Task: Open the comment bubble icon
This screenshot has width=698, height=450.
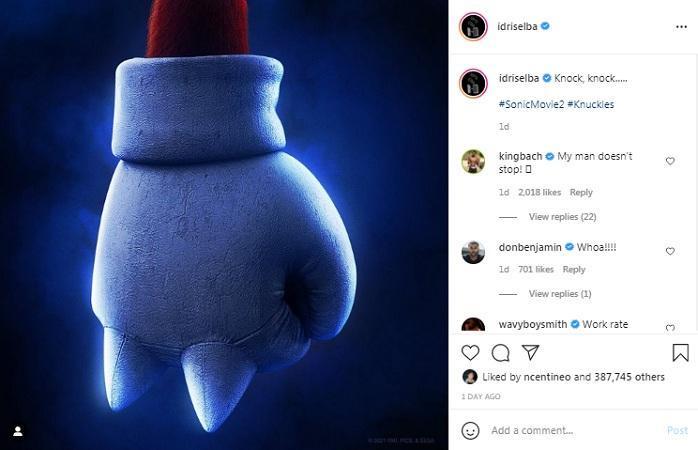Action: tap(500, 353)
